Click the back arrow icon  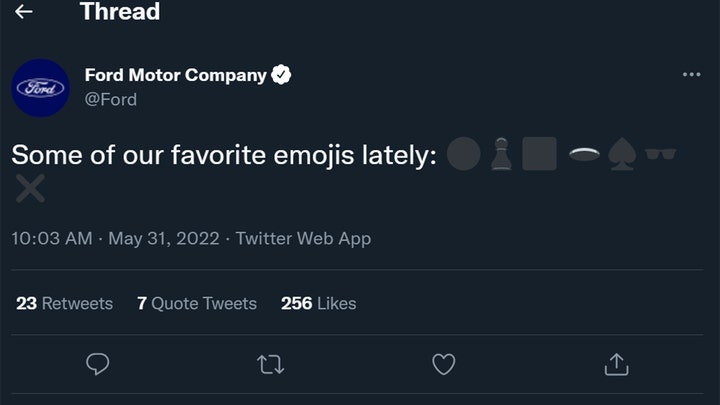pyautogui.click(x=24, y=12)
